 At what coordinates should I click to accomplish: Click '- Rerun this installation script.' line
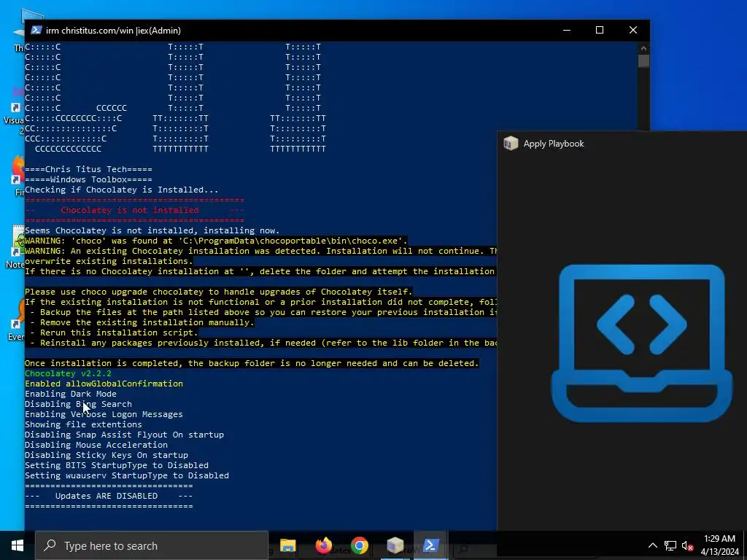(112, 332)
